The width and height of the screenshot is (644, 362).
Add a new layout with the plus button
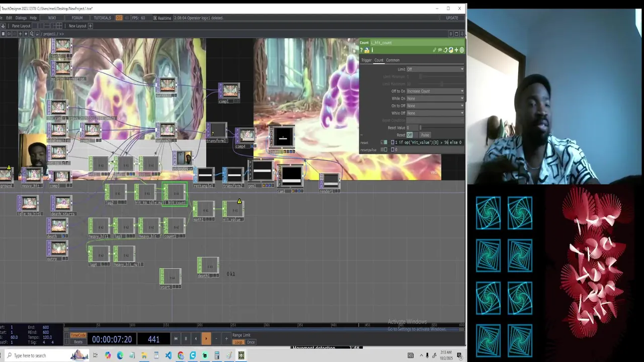91,26
